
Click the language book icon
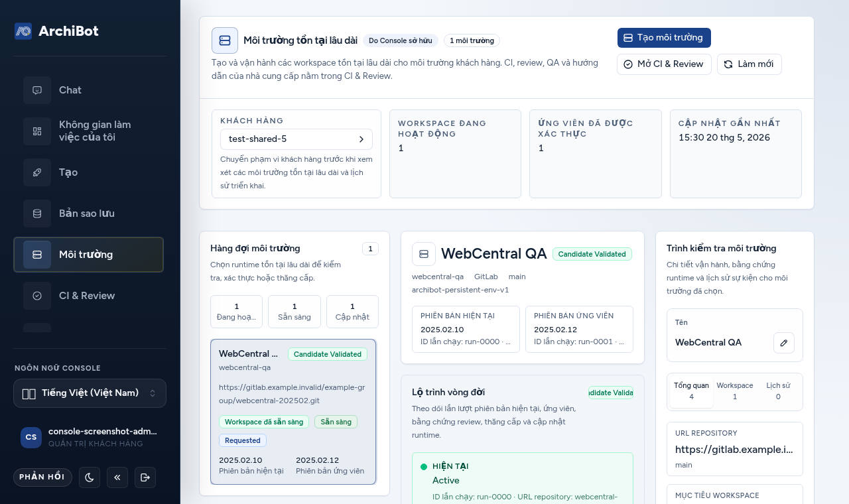pyautogui.click(x=29, y=393)
